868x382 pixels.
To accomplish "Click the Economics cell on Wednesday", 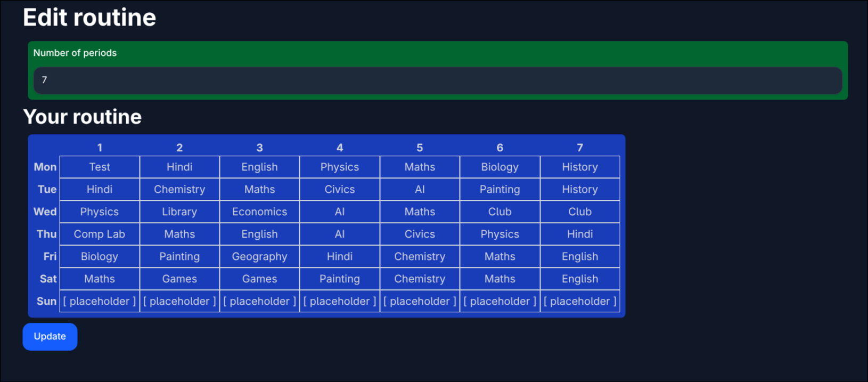I will (x=259, y=212).
